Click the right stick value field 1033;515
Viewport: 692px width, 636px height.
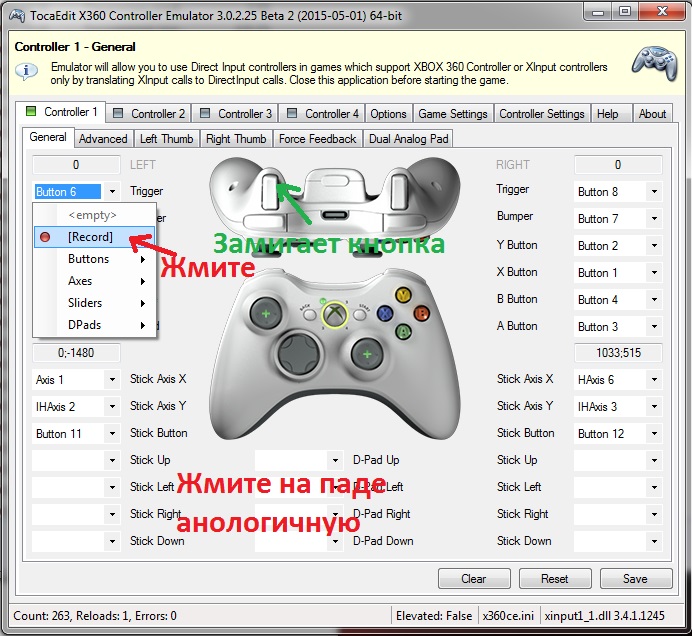click(x=618, y=353)
